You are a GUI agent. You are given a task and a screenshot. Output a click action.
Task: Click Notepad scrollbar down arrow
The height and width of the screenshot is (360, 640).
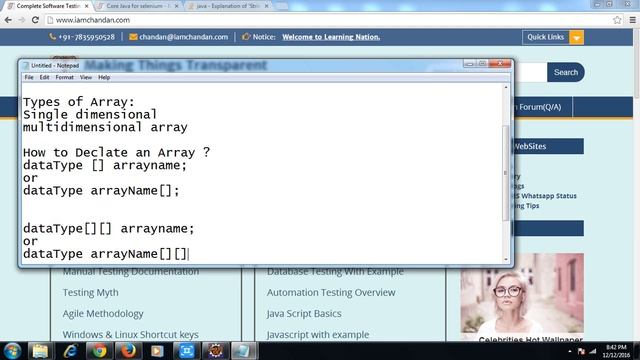[506, 259]
